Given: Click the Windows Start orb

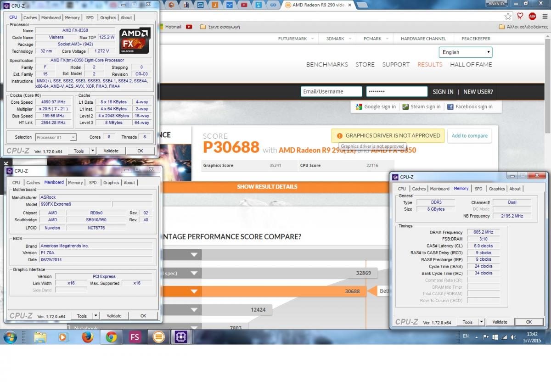Looking at the screenshot, I should 10,337.
